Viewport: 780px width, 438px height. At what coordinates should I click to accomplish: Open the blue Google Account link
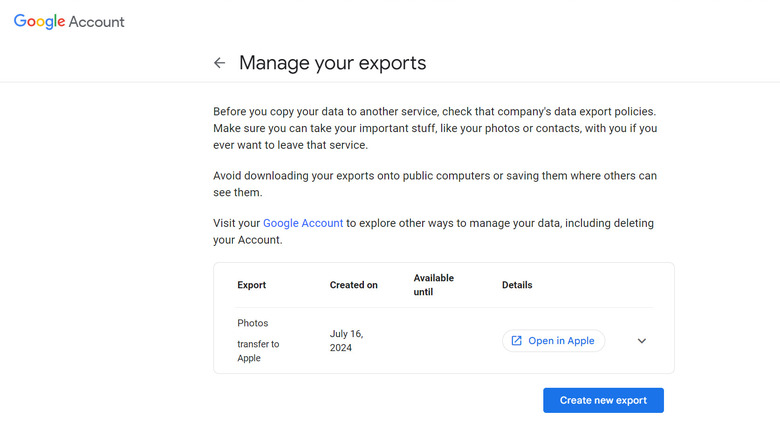303,223
